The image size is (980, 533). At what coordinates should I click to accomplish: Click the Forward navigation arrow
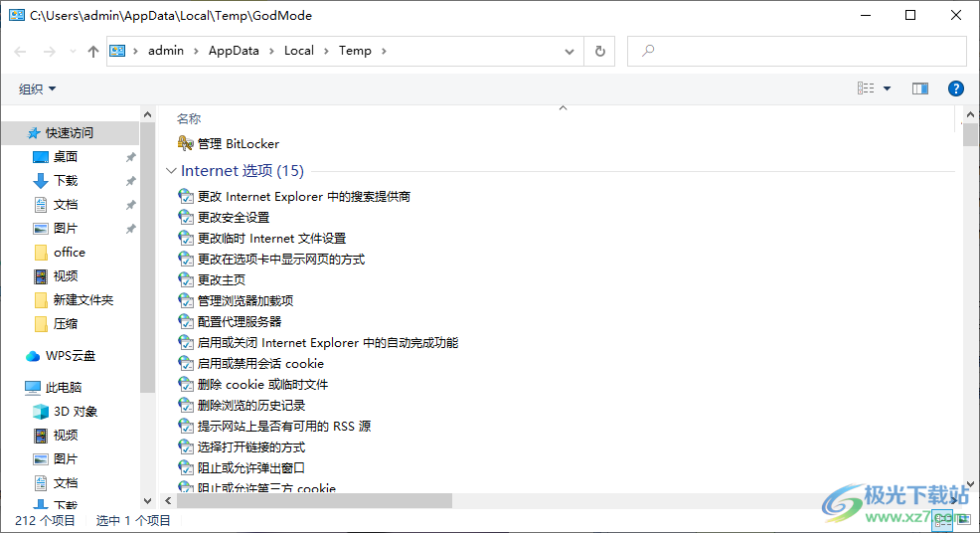50,52
